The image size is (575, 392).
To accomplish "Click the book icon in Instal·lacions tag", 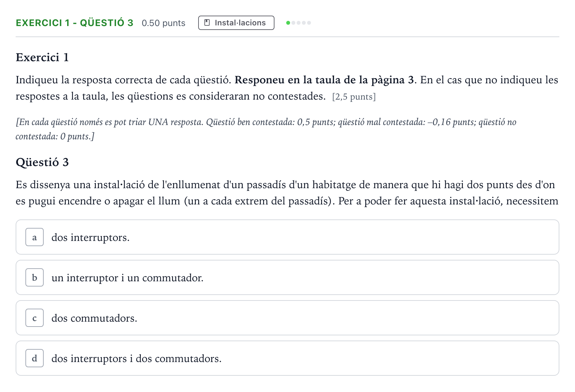I will pos(207,23).
